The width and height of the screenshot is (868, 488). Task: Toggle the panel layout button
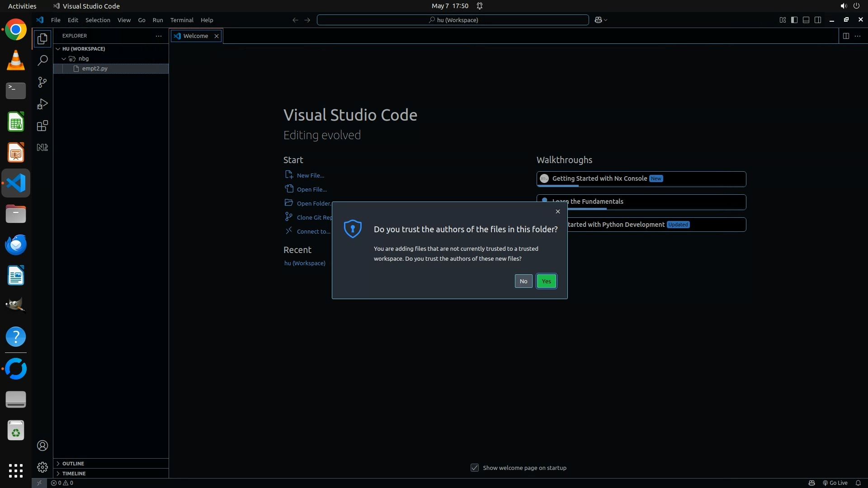click(x=806, y=20)
